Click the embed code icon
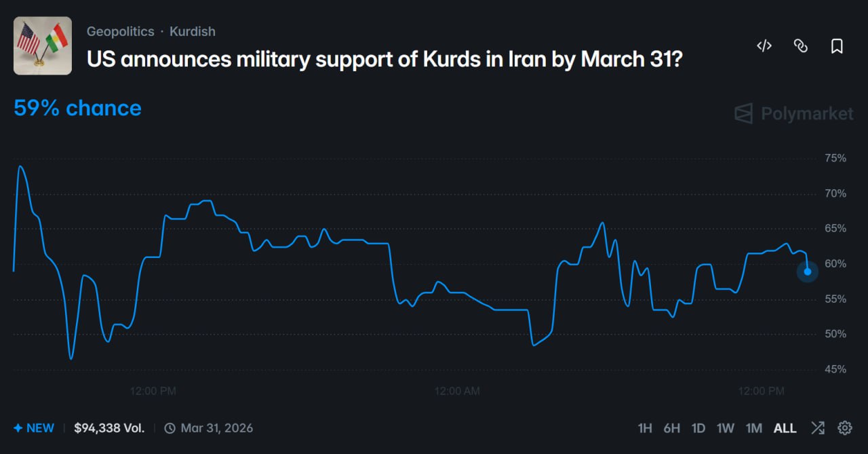This screenshot has height=454, width=868. click(x=764, y=46)
